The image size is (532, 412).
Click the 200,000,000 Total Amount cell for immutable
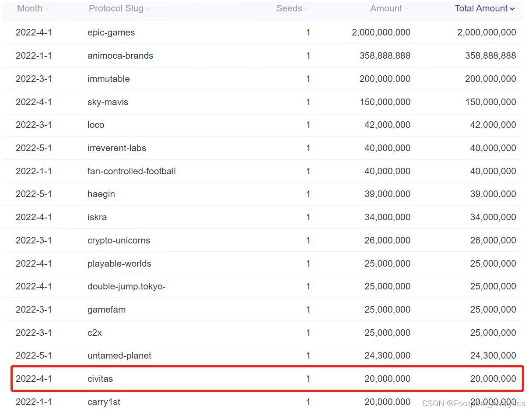pos(490,79)
